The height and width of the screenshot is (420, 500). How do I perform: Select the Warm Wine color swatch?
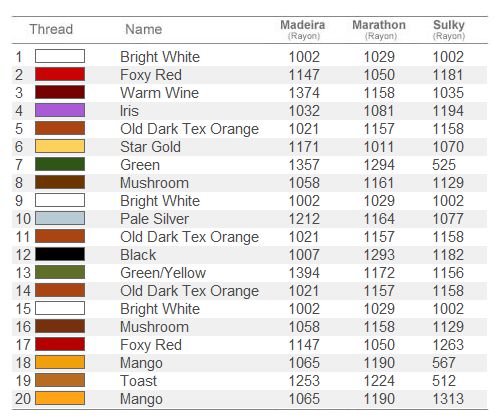tap(60, 92)
